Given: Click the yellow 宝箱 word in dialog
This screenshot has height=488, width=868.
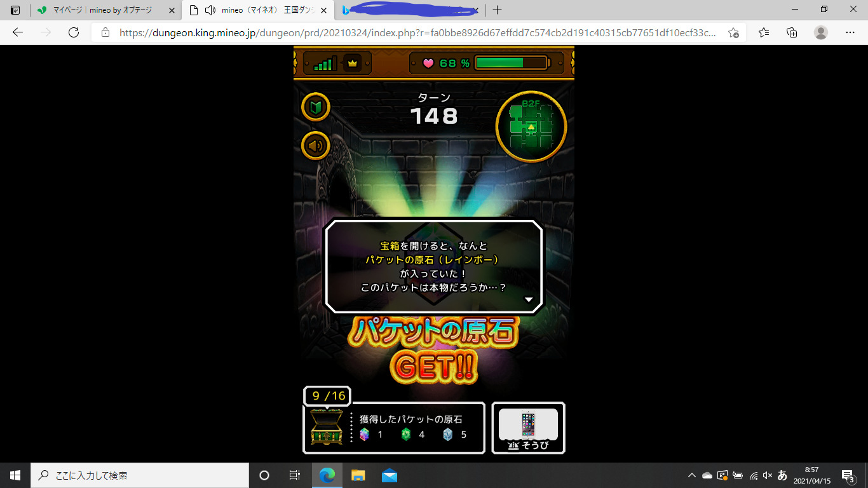Looking at the screenshot, I should (x=390, y=246).
